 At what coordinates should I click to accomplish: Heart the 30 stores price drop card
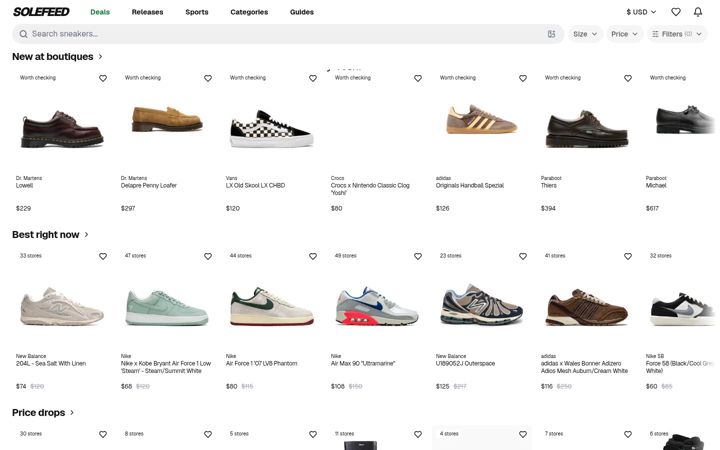pyautogui.click(x=103, y=434)
